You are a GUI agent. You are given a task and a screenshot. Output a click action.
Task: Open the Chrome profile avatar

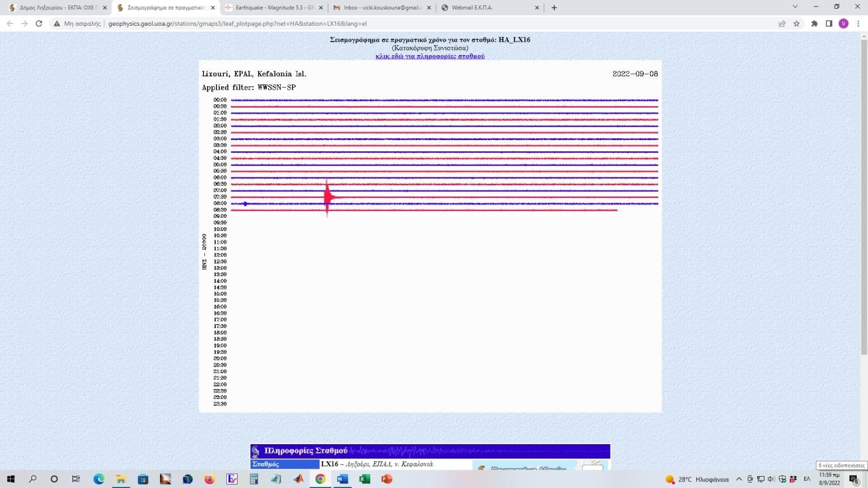[x=843, y=23]
